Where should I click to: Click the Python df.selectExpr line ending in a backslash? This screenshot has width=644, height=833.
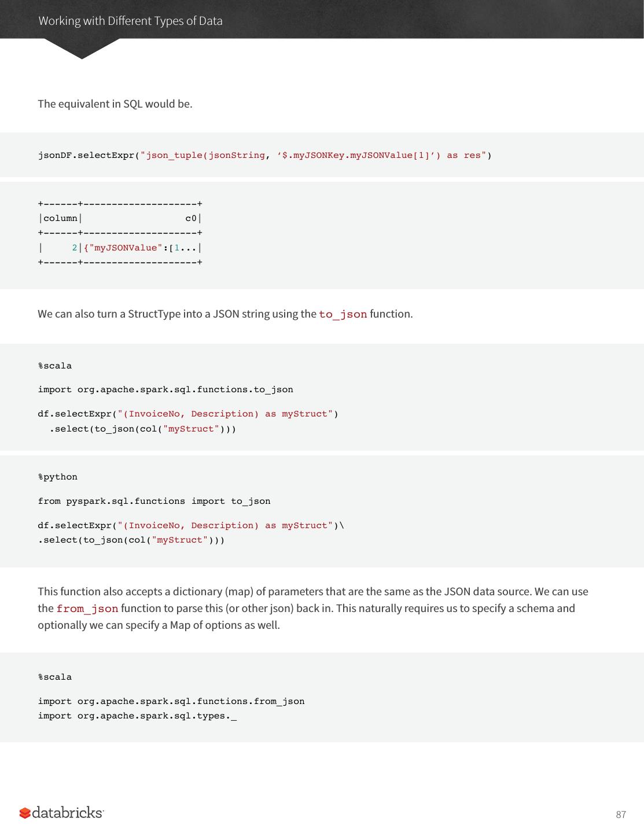(191, 525)
